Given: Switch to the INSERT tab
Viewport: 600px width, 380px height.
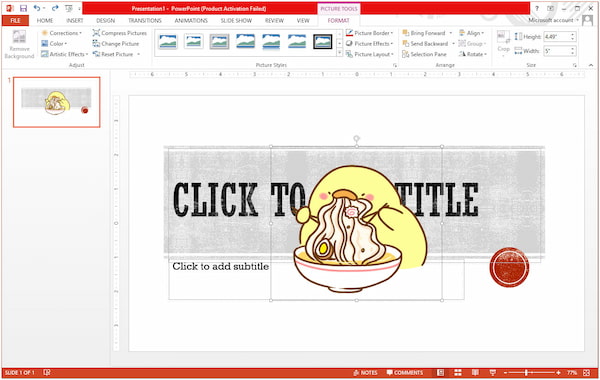Looking at the screenshot, I should point(75,21).
